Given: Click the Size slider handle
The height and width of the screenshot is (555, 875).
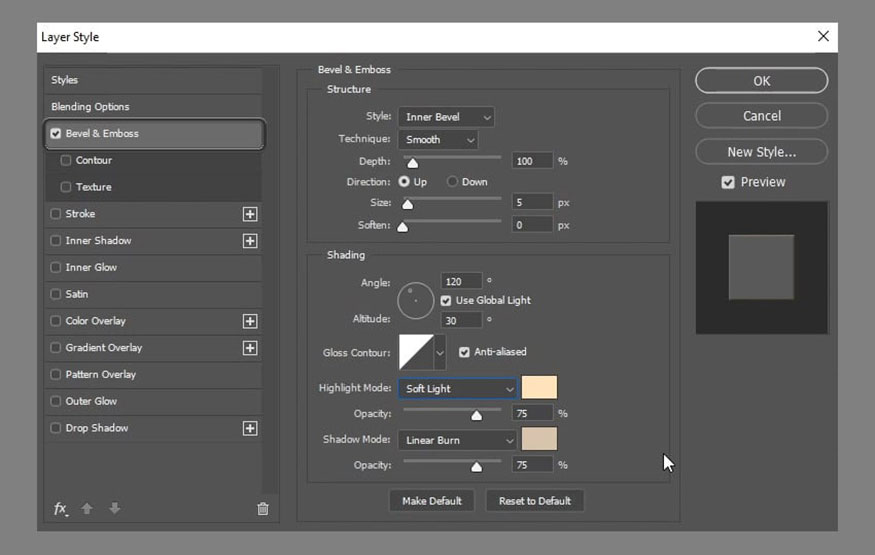Looking at the screenshot, I should click(x=408, y=204).
